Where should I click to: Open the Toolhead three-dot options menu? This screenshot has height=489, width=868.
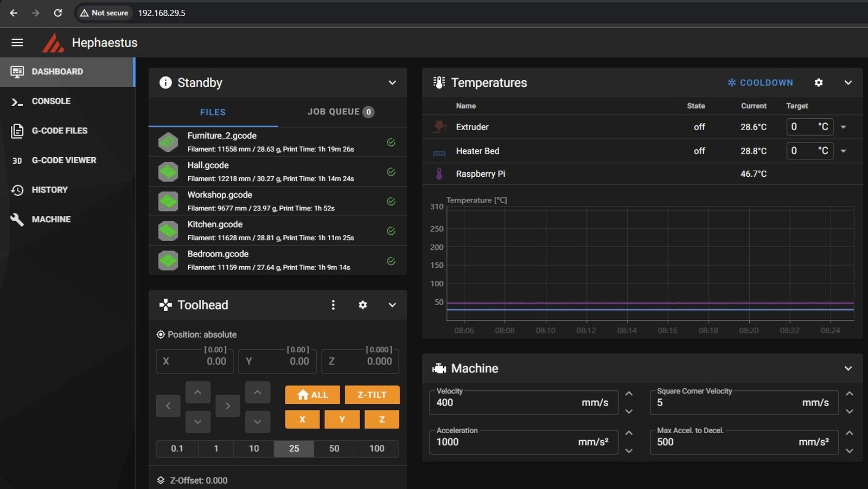(x=333, y=305)
